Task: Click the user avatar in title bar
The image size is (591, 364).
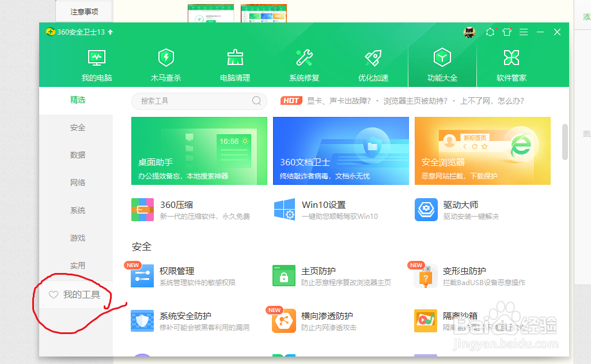Action: click(469, 32)
